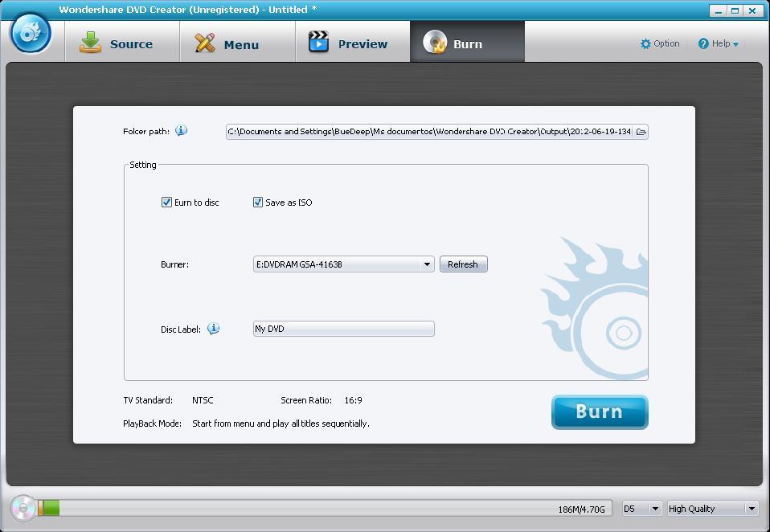
Task: Click the large Burn button
Action: 600,411
